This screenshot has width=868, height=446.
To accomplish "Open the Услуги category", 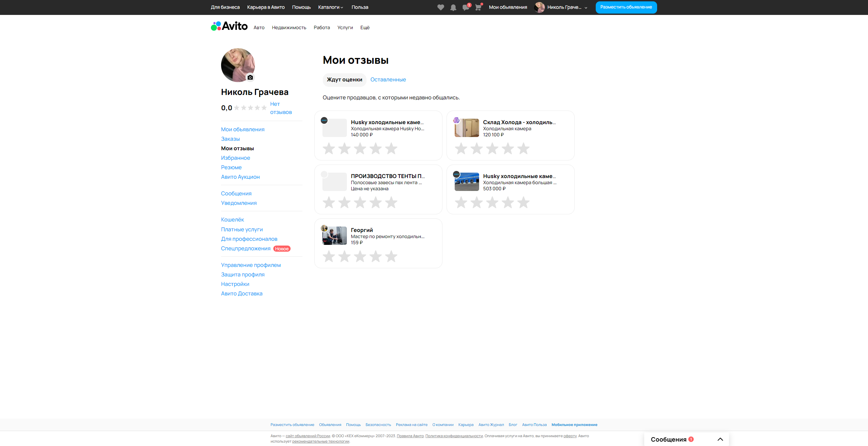I will pos(345,27).
